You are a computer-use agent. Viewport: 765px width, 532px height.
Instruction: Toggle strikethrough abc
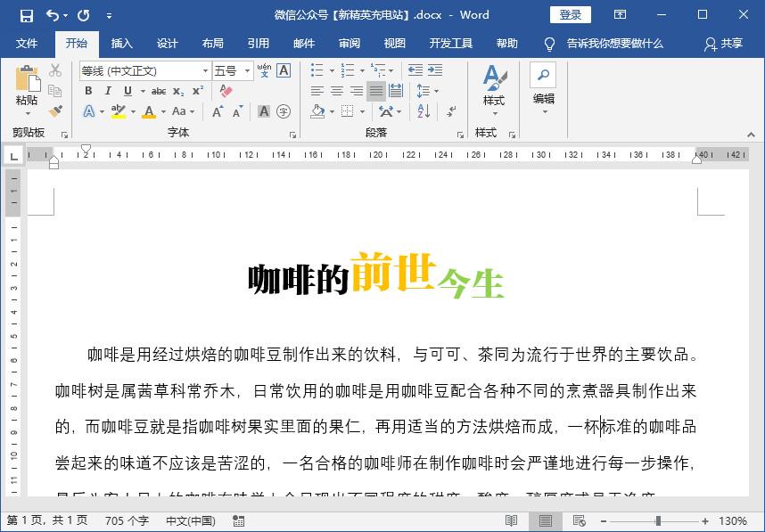[x=159, y=91]
